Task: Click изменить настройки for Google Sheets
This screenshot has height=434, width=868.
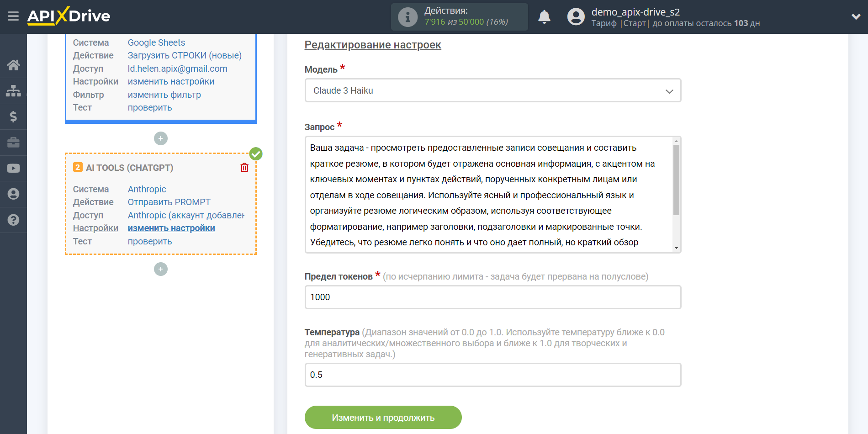Action: pyautogui.click(x=171, y=81)
